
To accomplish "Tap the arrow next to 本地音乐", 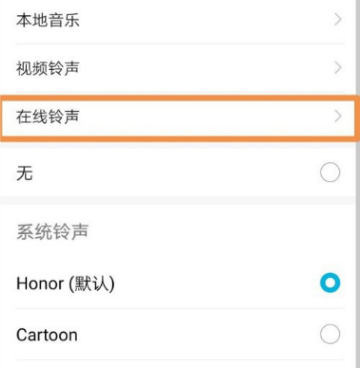I will pos(338,20).
